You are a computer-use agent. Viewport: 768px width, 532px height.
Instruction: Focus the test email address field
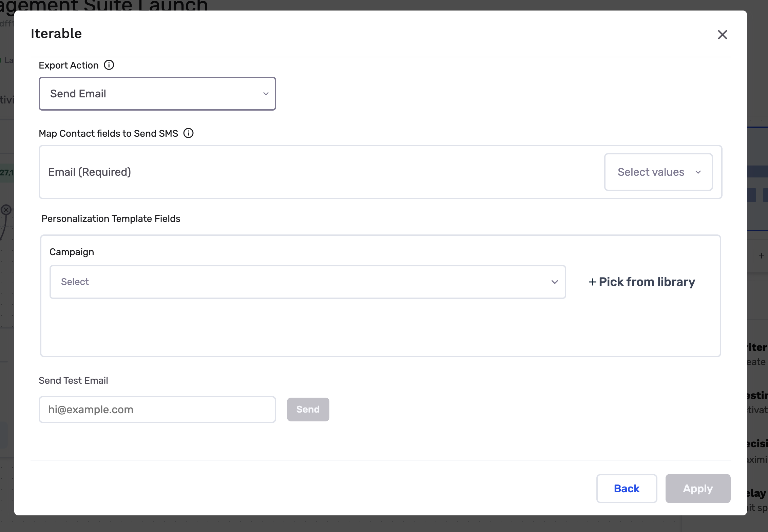click(157, 410)
